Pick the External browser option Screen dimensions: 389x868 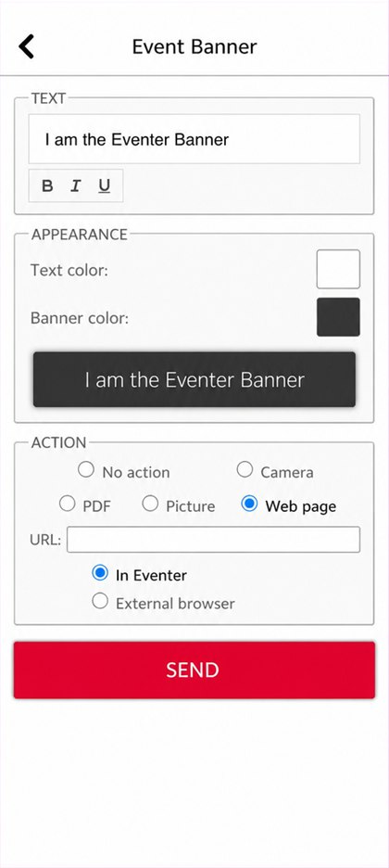click(x=100, y=601)
